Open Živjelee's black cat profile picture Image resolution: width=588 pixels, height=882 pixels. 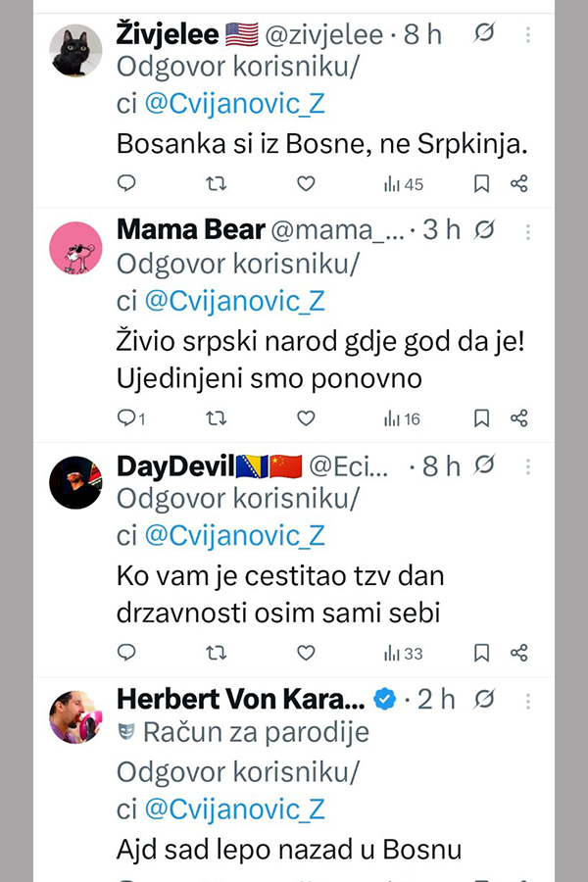(75, 49)
